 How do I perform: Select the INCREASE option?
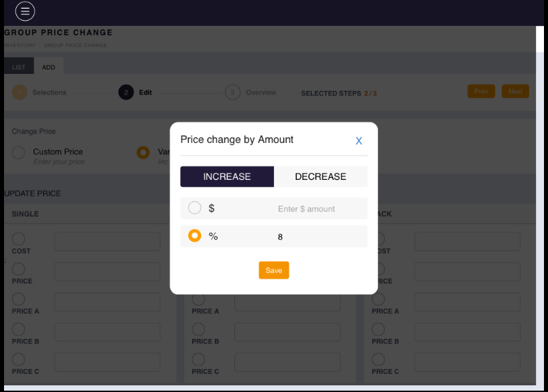click(x=227, y=177)
